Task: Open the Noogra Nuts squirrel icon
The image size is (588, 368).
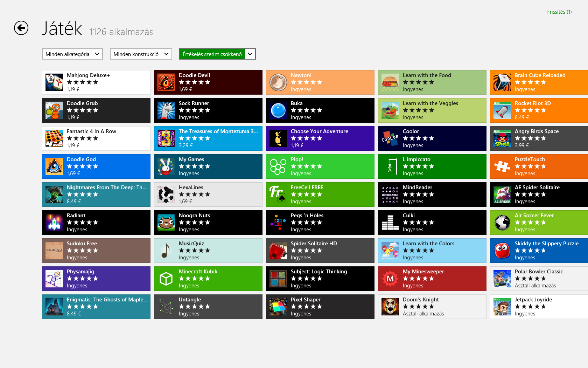Action: tap(166, 223)
